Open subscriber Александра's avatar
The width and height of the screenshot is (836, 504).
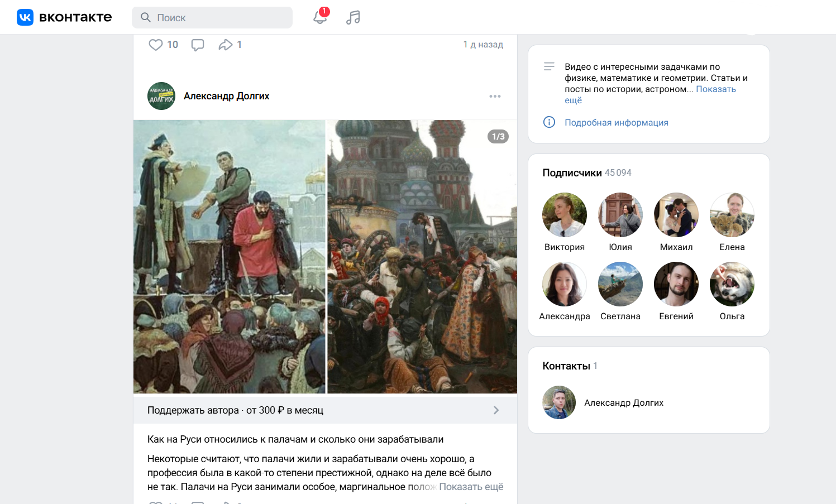click(x=565, y=284)
